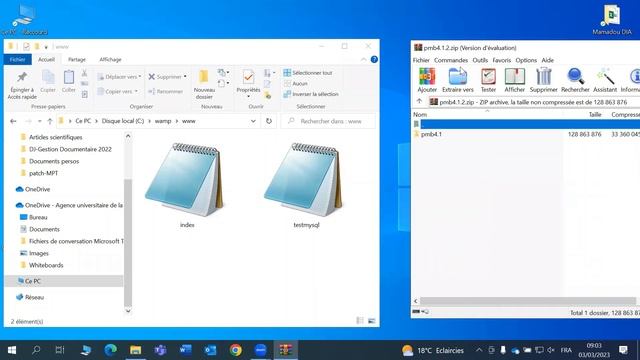
Task: Open the Favoris menu in WinRAR
Action: click(x=501, y=60)
